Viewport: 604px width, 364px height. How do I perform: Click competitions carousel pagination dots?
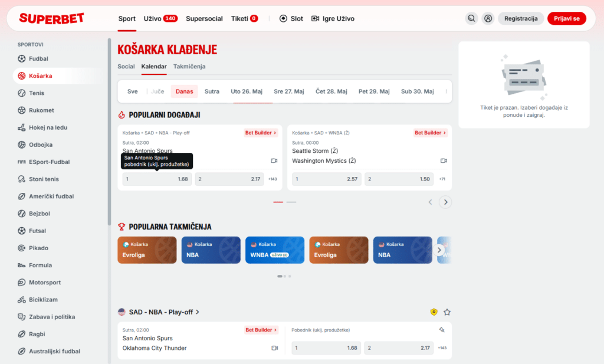[284, 276]
